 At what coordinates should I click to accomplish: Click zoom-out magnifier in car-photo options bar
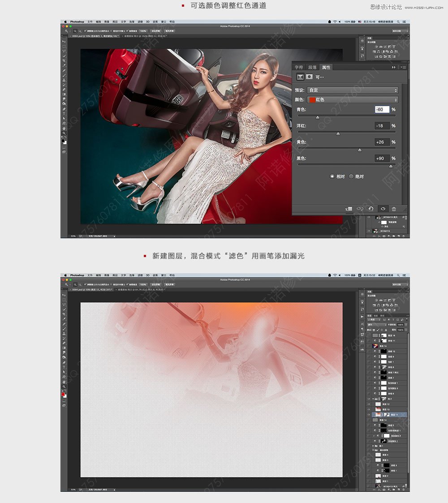80,31
